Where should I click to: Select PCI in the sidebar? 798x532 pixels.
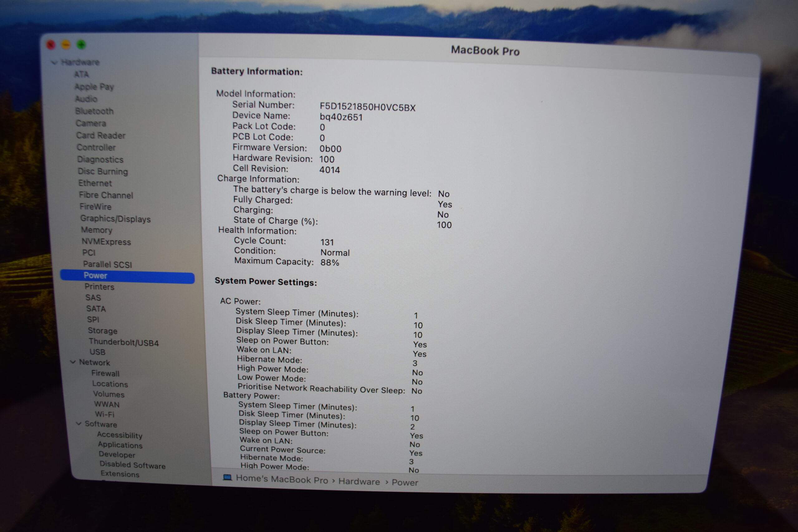coord(89,253)
